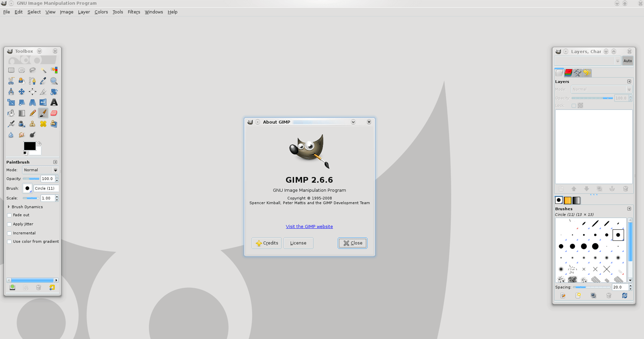Select the Eraser tool

(x=54, y=113)
